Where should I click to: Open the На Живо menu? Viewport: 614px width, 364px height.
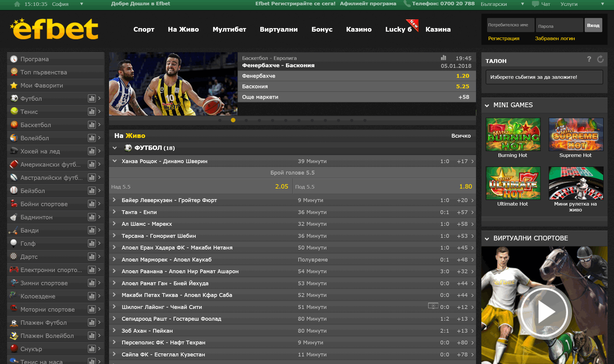(x=183, y=29)
